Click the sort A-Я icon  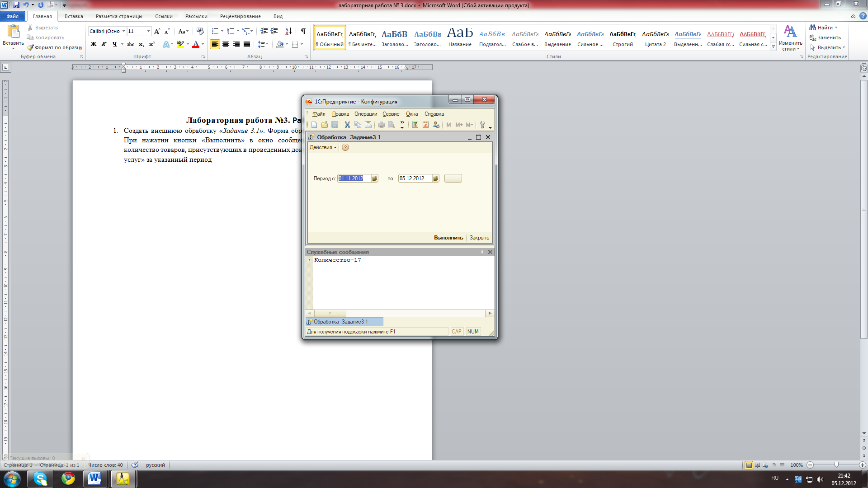tap(288, 31)
